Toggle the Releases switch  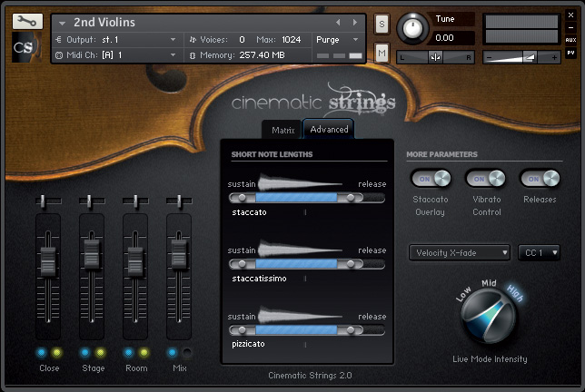[x=540, y=179]
